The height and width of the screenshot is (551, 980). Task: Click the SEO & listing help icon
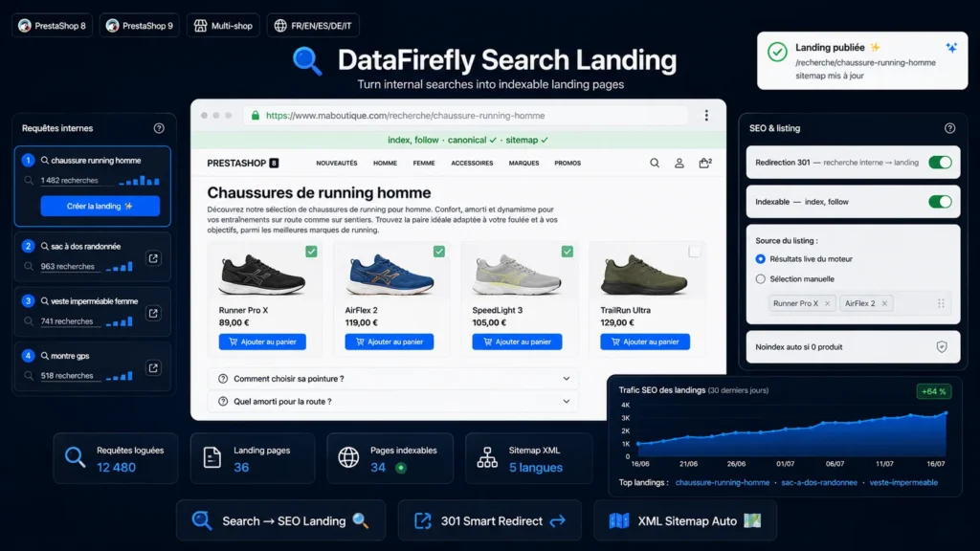(x=949, y=128)
